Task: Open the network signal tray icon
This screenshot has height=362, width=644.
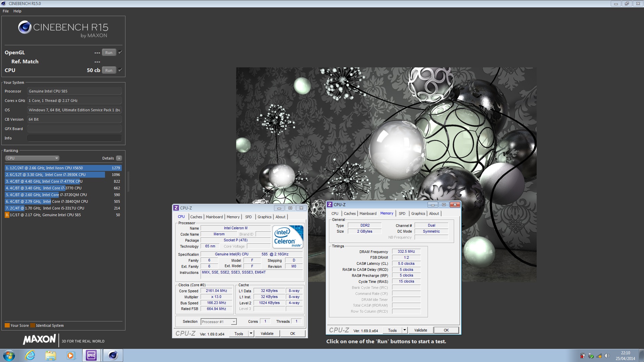Action: [599, 356]
